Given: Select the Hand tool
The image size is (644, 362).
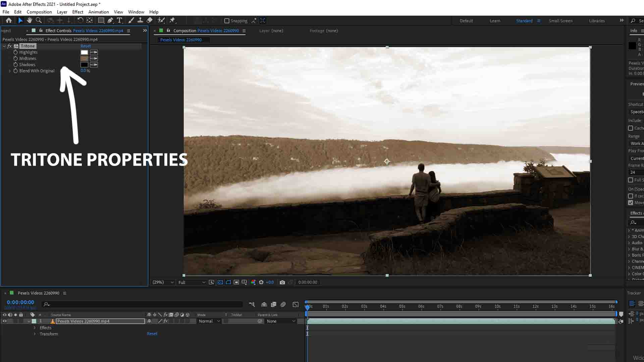Looking at the screenshot, I should pyautogui.click(x=30, y=20).
